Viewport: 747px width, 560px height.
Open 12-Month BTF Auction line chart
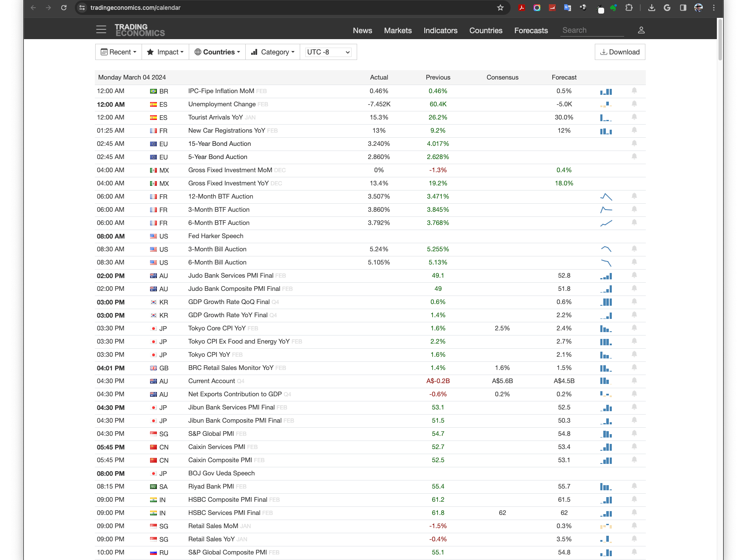click(x=606, y=196)
